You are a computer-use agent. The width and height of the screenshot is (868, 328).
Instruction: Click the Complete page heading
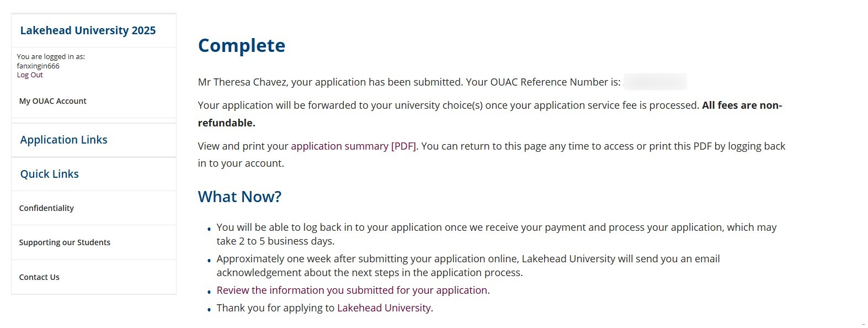point(242,45)
